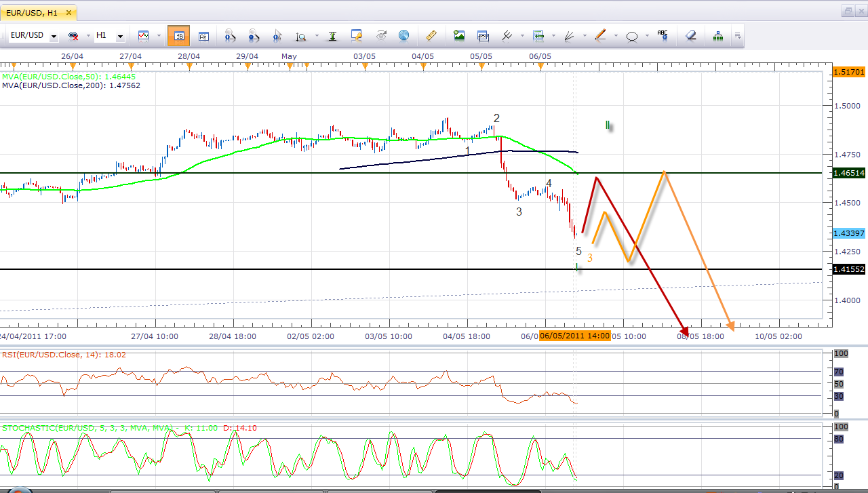Click the chart type icon

(144, 35)
